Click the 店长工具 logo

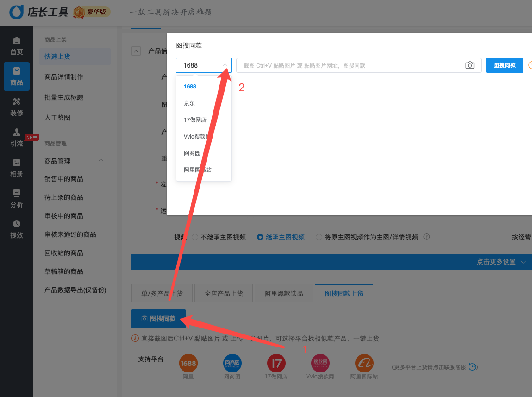point(38,12)
